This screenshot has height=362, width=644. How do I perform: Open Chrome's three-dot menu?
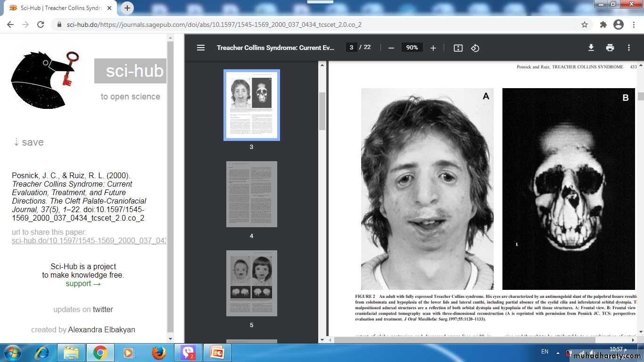click(634, 25)
